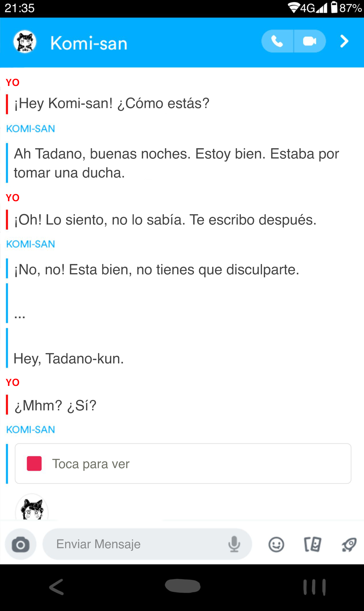Tap Komi-san's Bitmoji avatar near chat bottom
This screenshot has height=611, width=364.
[32, 509]
